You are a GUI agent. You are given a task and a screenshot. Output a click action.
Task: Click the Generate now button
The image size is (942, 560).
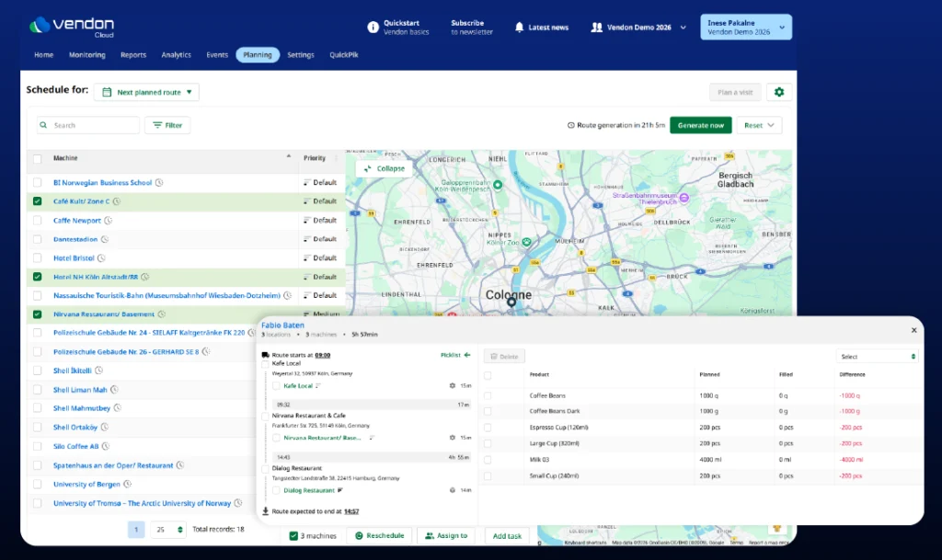(x=700, y=125)
